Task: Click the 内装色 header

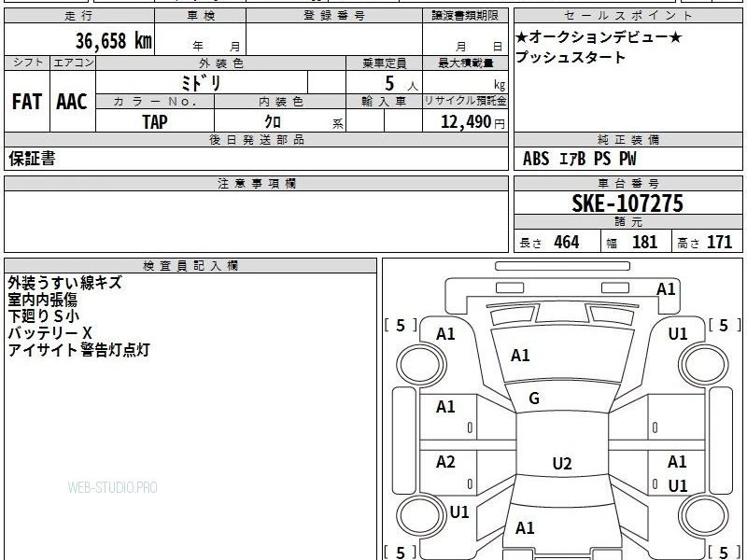Action: pyautogui.click(x=280, y=102)
